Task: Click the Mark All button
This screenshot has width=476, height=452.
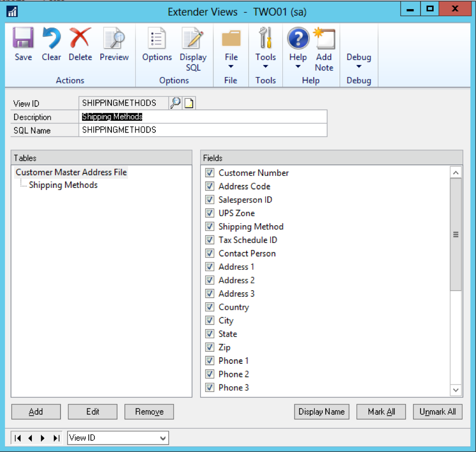Action: coord(381,412)
